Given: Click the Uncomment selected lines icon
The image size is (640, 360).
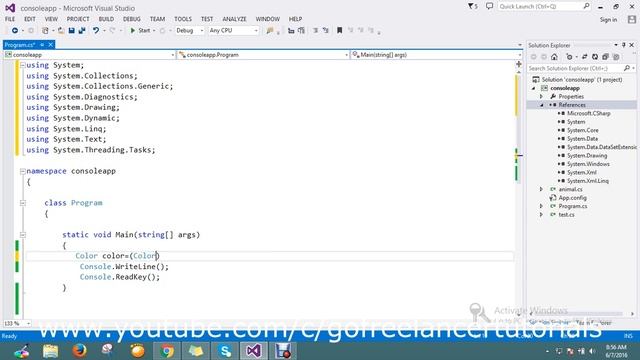Looking at the screenshot, I should tap(326, 31).
